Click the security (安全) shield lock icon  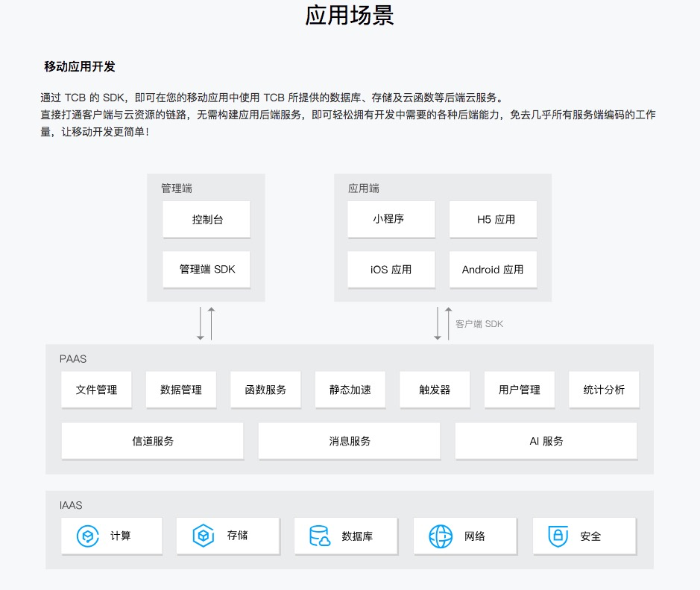click(558, 536)
